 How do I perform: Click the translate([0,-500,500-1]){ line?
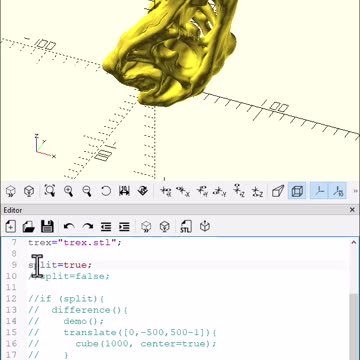pyautogui.click(x=123, y=333)
